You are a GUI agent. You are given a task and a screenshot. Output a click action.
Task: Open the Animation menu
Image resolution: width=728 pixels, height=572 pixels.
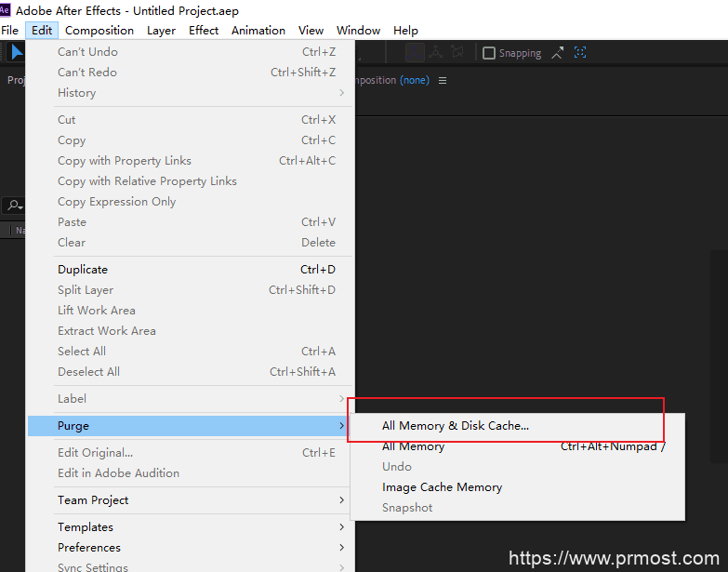point(258,30)
